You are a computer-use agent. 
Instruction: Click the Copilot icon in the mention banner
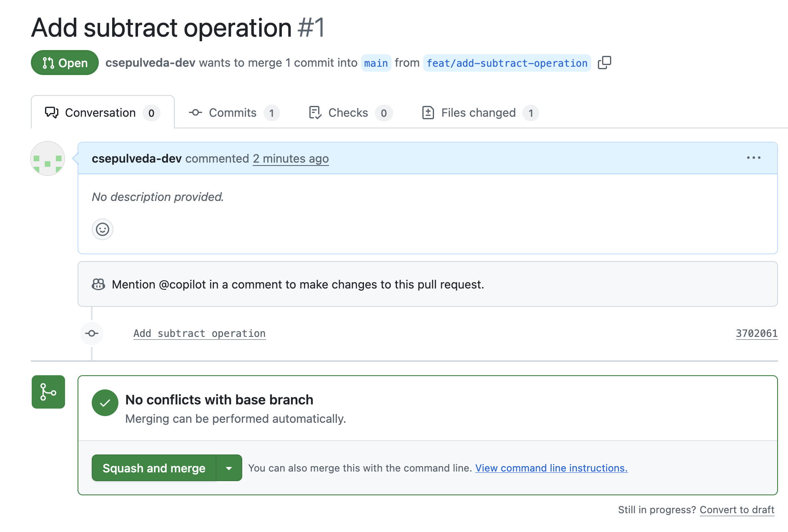[x=98, y=284]
